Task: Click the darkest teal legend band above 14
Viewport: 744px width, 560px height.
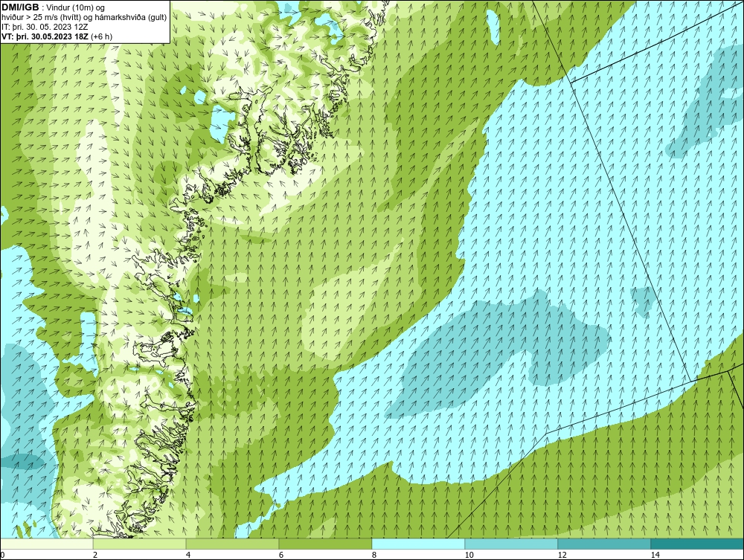Action: click(x=698, y=544)
